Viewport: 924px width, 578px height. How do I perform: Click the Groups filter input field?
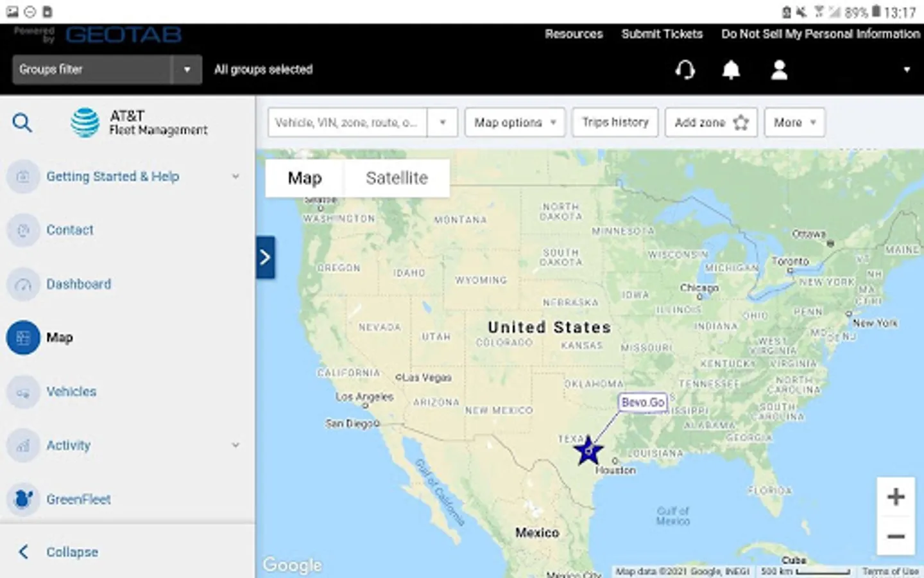click(x=92, y=69)
